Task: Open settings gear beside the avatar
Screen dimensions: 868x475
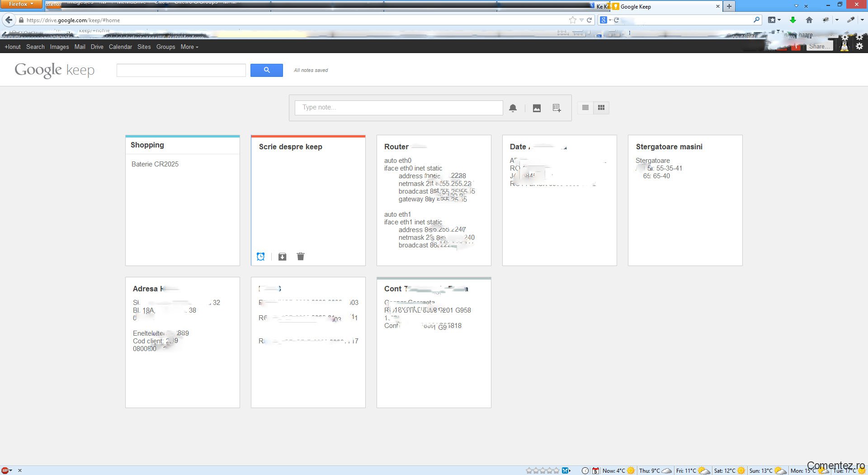Action: [x=859, y=46]
